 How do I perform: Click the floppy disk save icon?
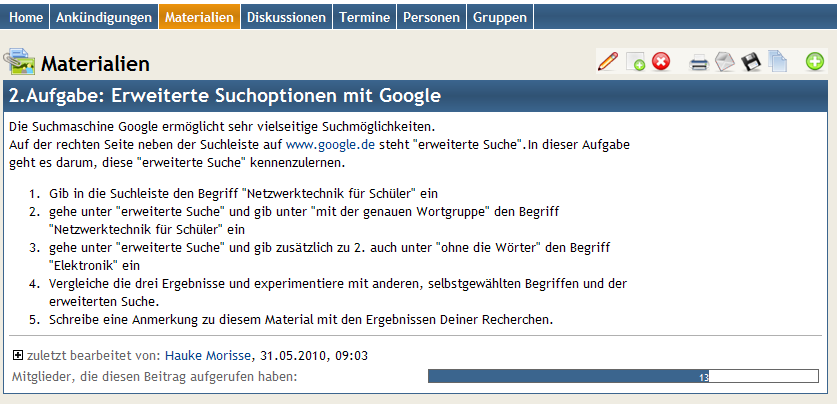[x=751, y=63]
